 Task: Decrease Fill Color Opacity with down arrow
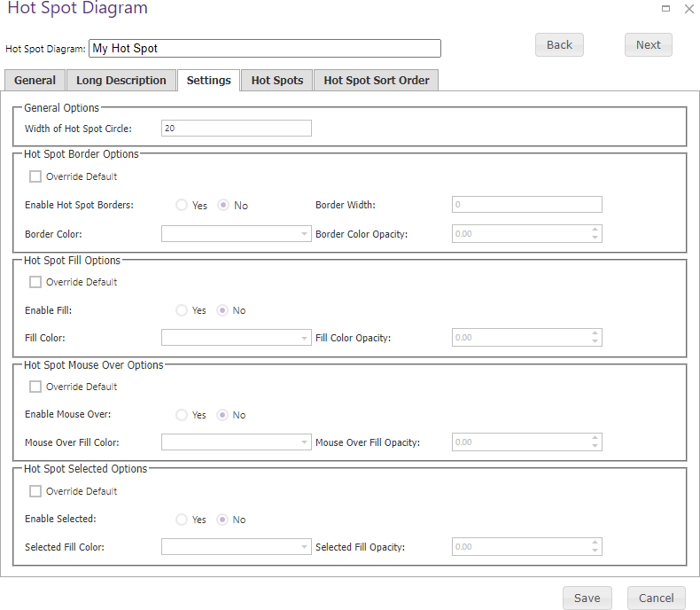(595, 341)
